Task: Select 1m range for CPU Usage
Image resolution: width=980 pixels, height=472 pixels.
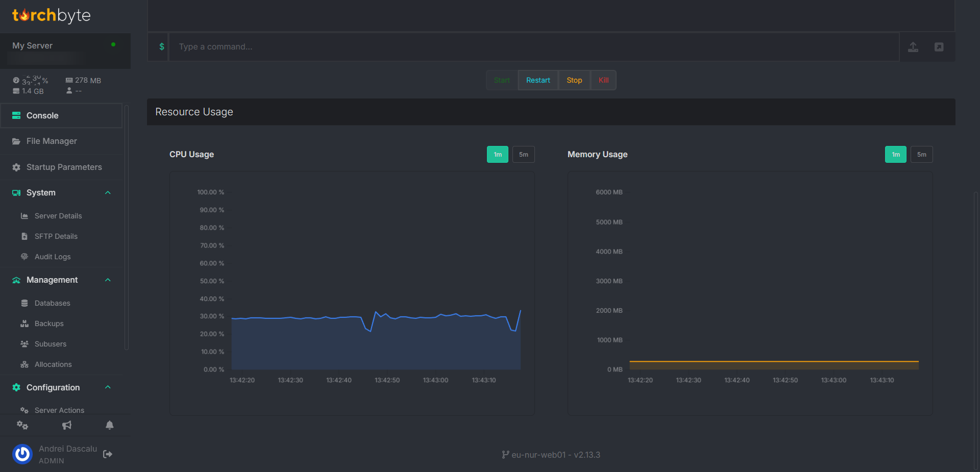Action: pos(497,155)
